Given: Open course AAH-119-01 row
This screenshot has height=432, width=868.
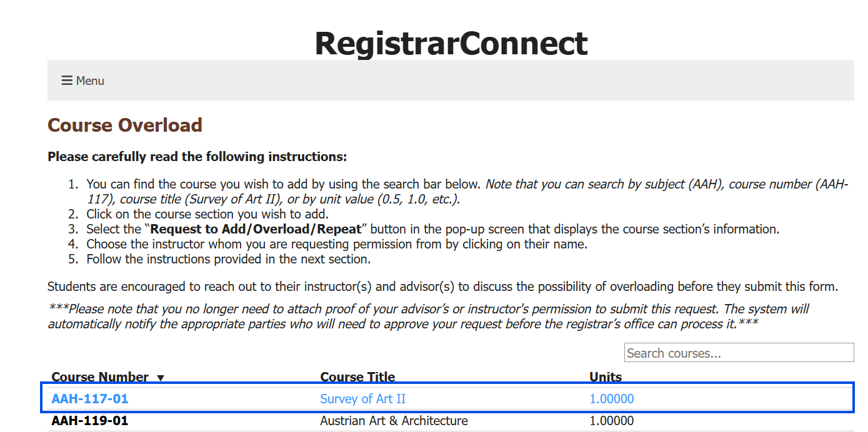Looking at the screenshot, I should click(x=90, y=421).
